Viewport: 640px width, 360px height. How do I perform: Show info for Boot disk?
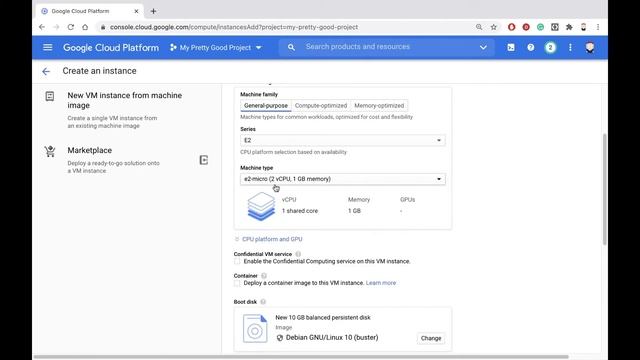263,302
